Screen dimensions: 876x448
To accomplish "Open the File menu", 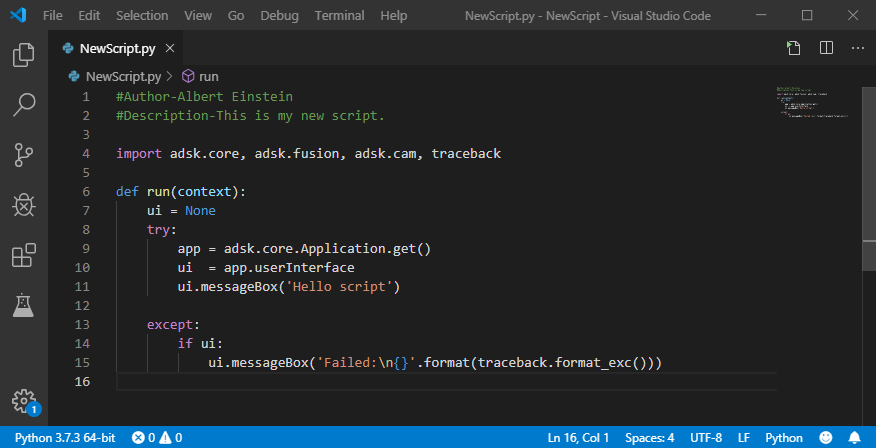I will pyautogui.click(x=53, y=16).
